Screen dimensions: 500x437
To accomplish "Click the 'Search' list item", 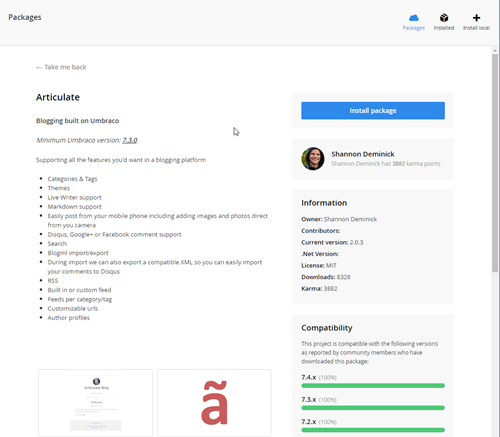I will [57, 244].
